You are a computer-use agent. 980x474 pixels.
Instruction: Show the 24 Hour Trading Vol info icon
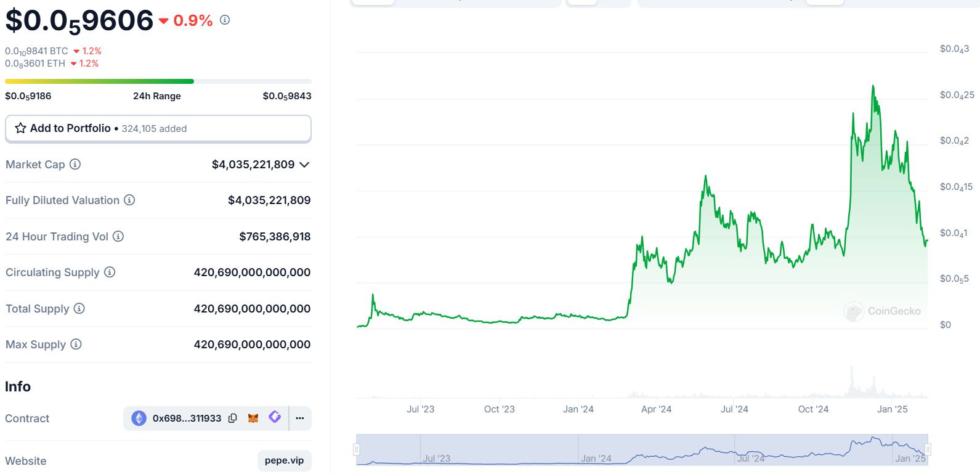click(118, 236)
